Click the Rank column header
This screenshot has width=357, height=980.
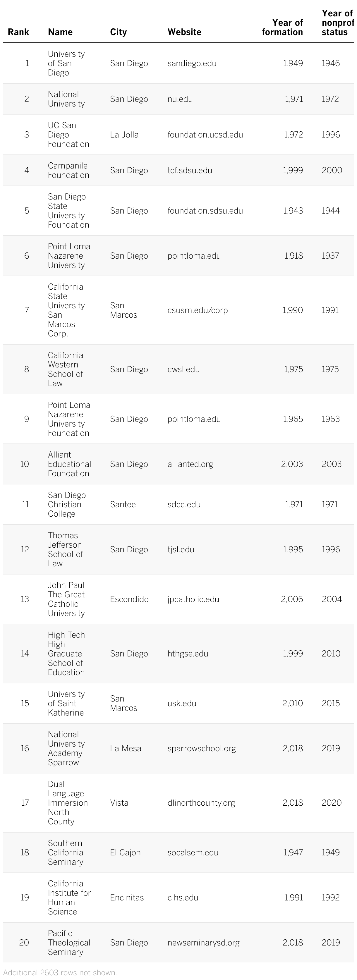pyautogui.click(x=18, y=32)
